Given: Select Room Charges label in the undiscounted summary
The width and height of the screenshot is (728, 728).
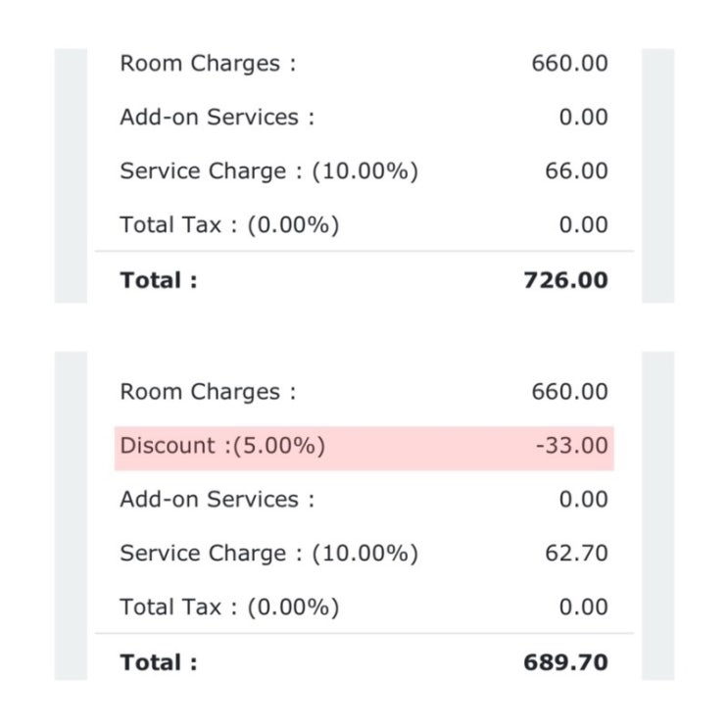Looking at the screenshot, I should [208, 64].
